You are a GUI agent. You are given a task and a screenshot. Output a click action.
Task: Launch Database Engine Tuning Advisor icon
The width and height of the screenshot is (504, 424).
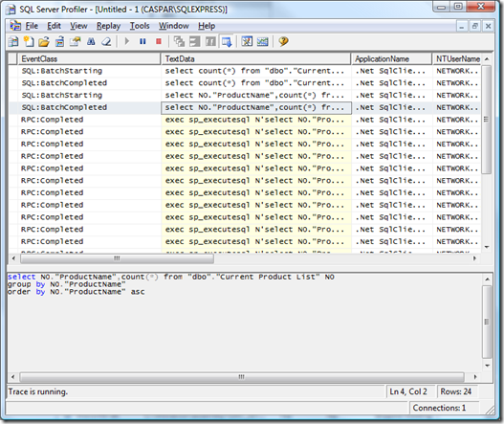[247, 41]
